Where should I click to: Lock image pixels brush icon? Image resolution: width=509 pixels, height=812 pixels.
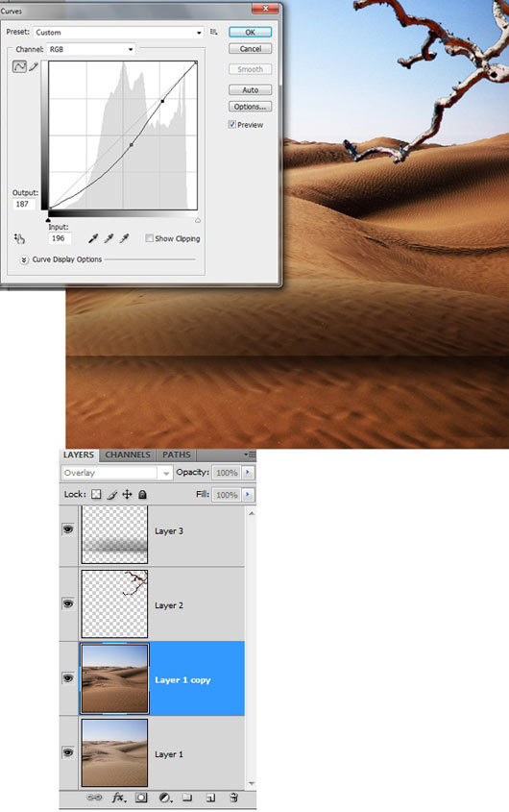point(111,495)
